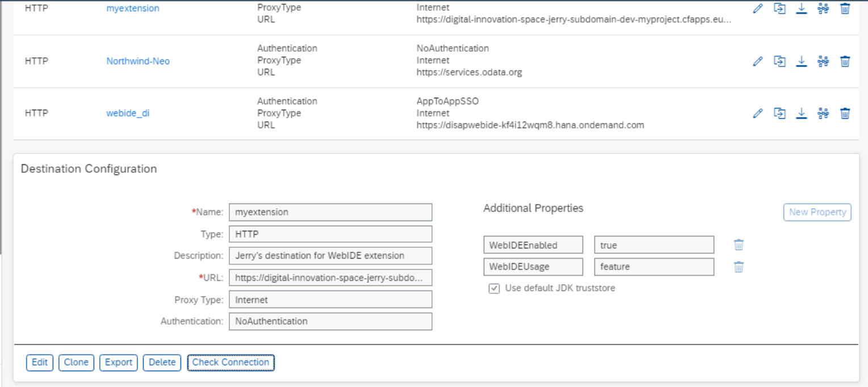Check connection icon for Northwind-Neo destination
This screenshot has height=387, width=868.
coord(823,61)
